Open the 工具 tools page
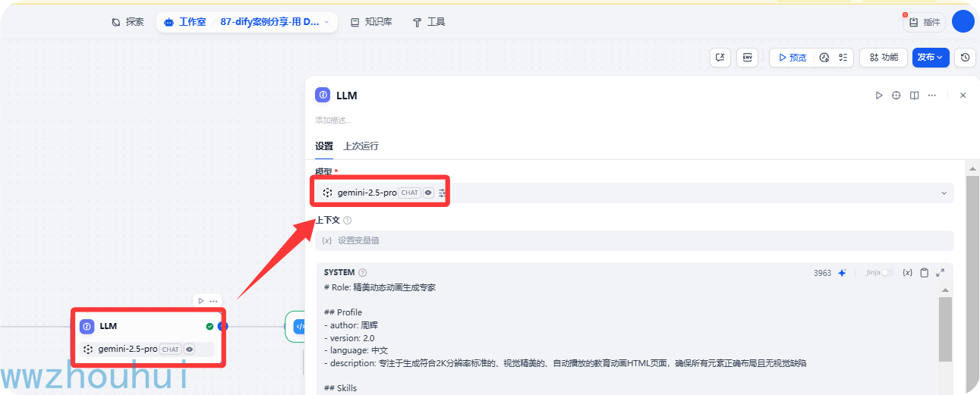The height and width of the screenshot is (395, 980). (429, 22)
